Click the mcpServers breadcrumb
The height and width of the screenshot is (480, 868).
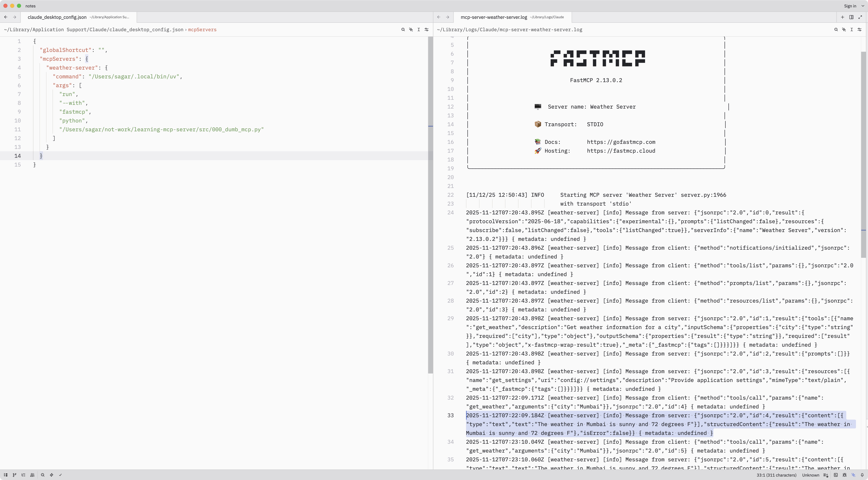click(202, 30)
